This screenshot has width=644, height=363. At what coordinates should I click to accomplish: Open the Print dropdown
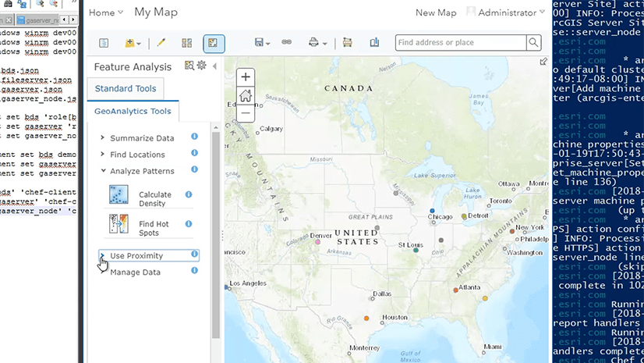point(317,42)
